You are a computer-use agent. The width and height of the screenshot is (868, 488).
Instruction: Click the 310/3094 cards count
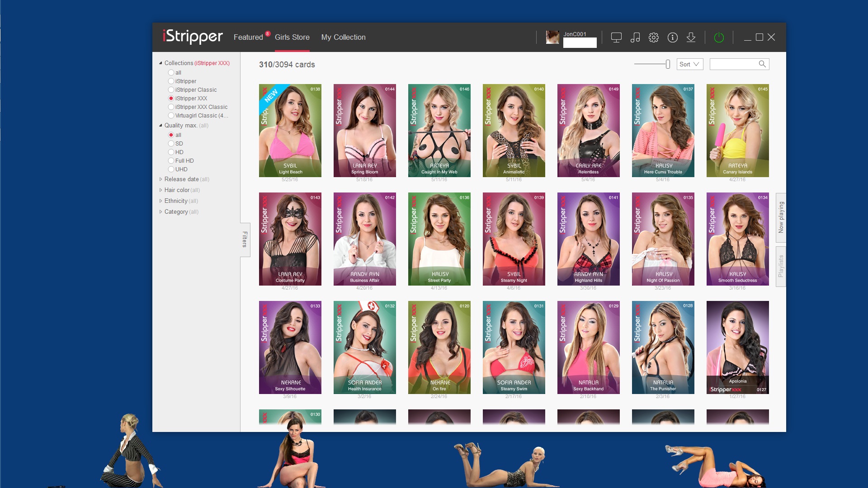(x=287, y=65)
